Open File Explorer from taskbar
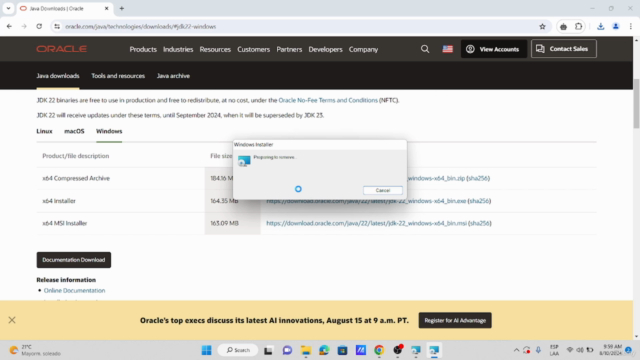This screenshot has height=360, width=640. (x=306, y=350)
